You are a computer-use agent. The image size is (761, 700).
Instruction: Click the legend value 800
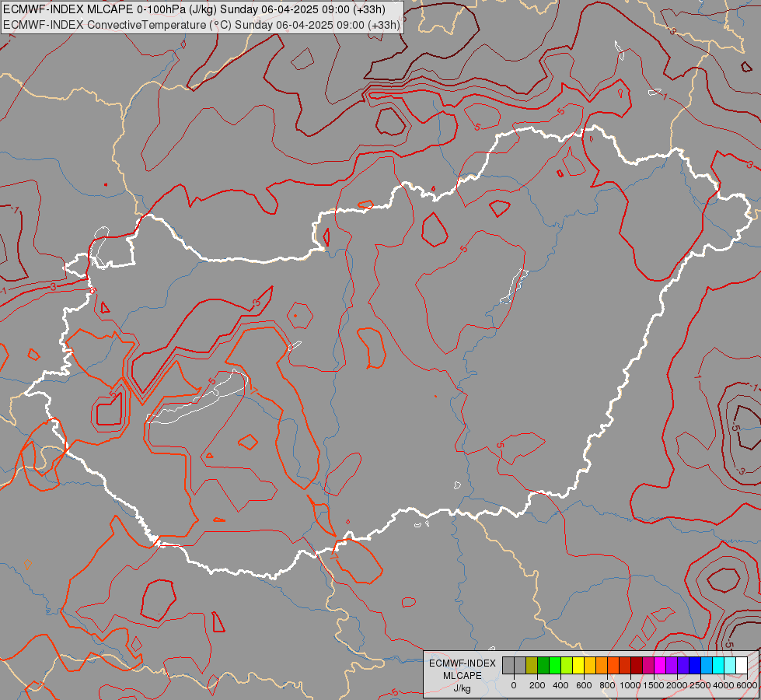pyautogui.click(x=608, y=685)
